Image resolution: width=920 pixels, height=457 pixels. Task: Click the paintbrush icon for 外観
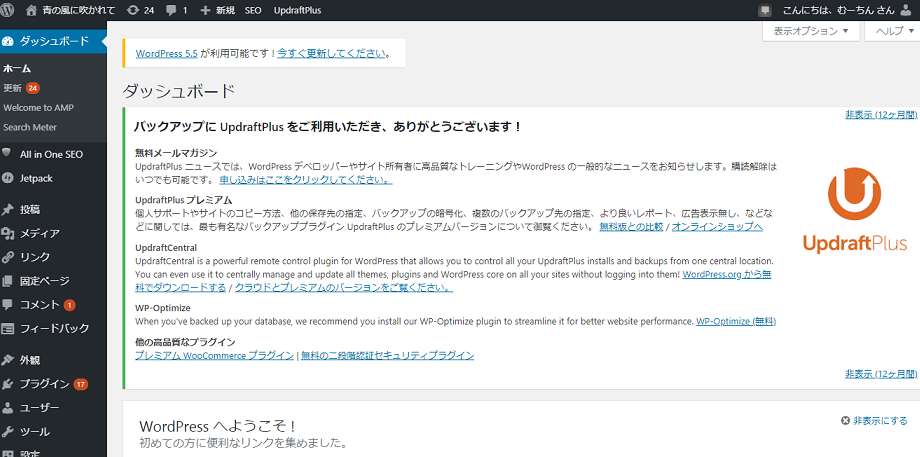coord(7,360)
